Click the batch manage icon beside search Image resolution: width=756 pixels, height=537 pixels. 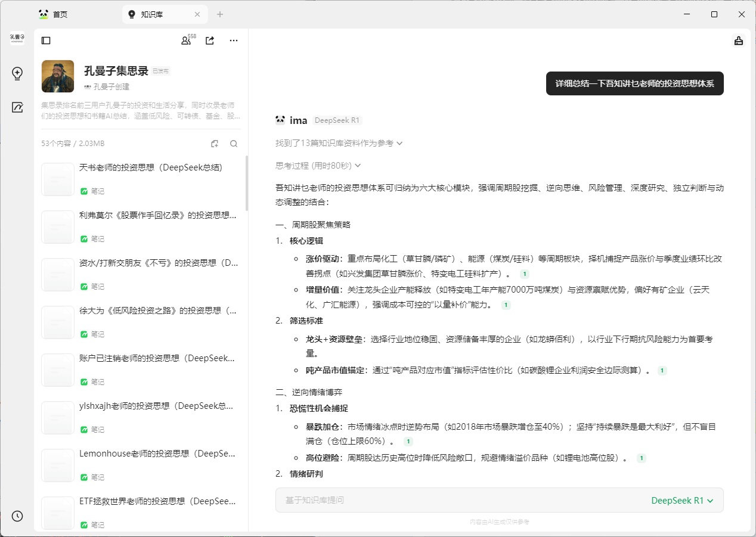215,144
